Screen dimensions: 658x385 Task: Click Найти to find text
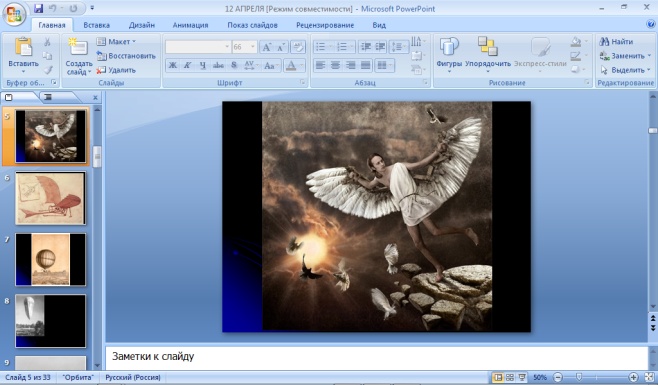tap(616, 42)
